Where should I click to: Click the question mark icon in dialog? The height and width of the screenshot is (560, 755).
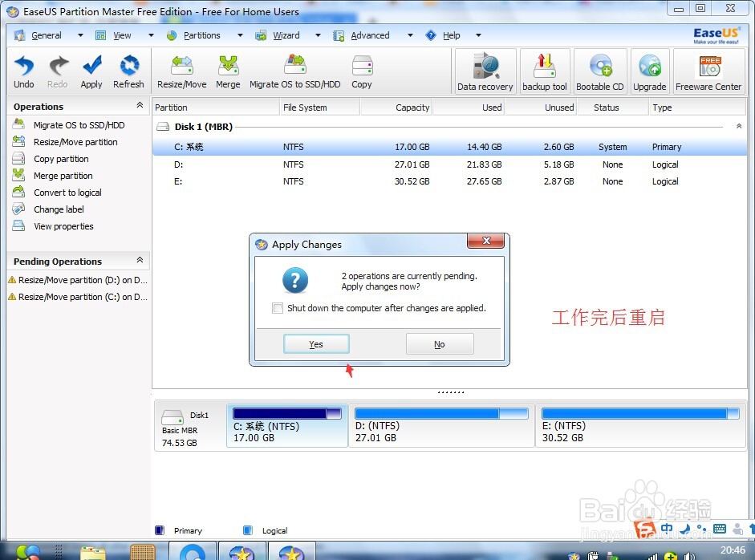pyautogui.click(x=295, y=280)
